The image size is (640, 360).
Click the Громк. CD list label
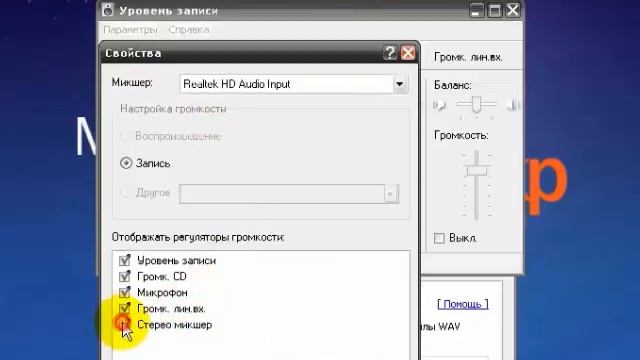point(162,277)
